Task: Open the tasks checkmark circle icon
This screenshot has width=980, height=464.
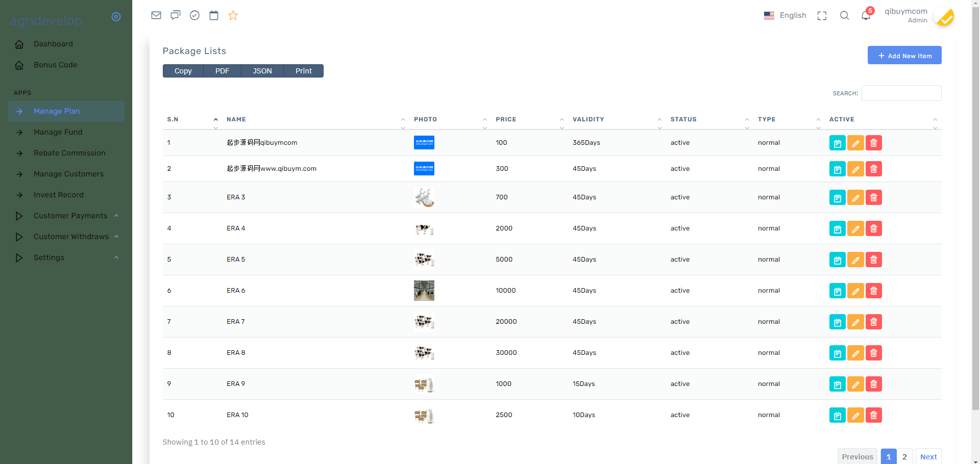Action: coord(194,15)
